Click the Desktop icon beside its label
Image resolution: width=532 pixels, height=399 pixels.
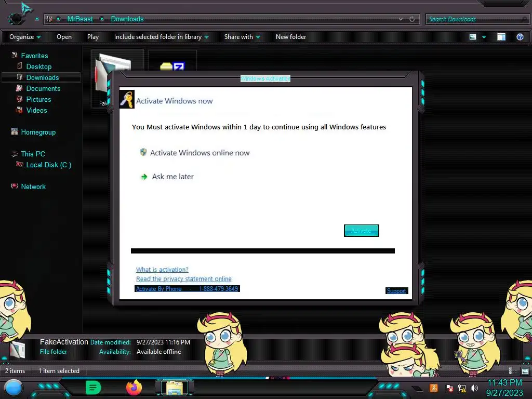click(20, 66)
